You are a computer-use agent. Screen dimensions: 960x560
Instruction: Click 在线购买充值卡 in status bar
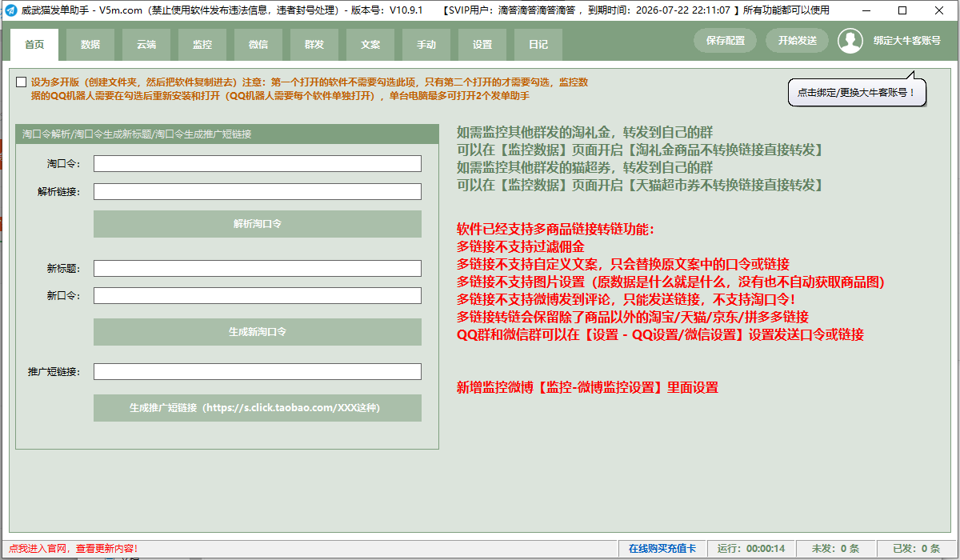click(662, 549)
